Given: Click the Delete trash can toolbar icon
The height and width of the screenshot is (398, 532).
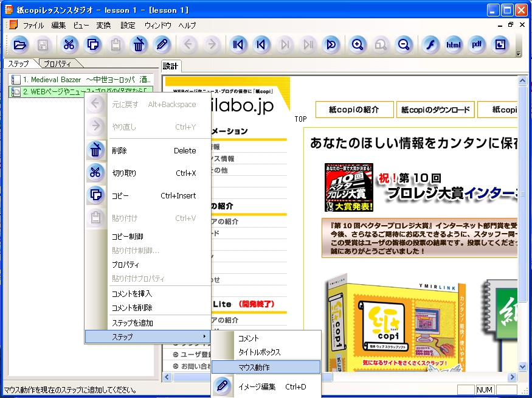Looking at the screenshot, I should coord(139,44).
